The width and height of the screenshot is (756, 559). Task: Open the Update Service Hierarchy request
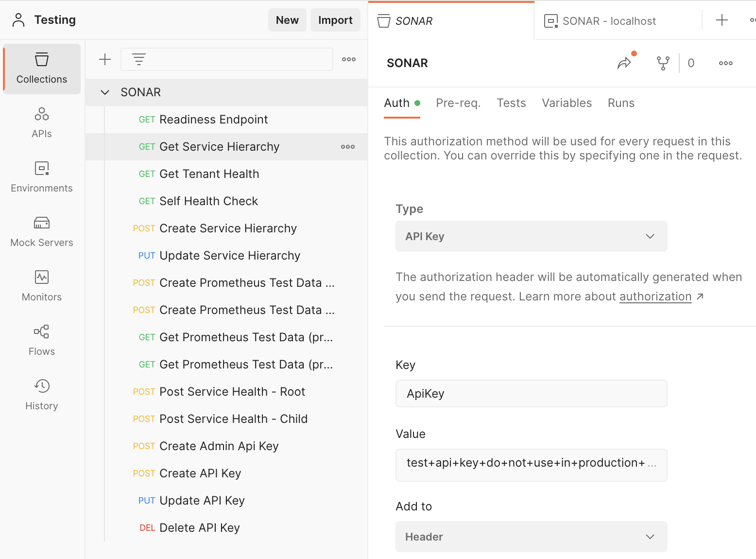click(x=226, y=256)
